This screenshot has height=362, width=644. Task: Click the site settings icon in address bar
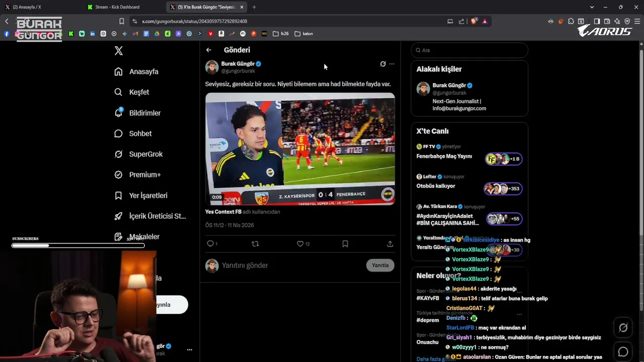click(x=134, y=21)
